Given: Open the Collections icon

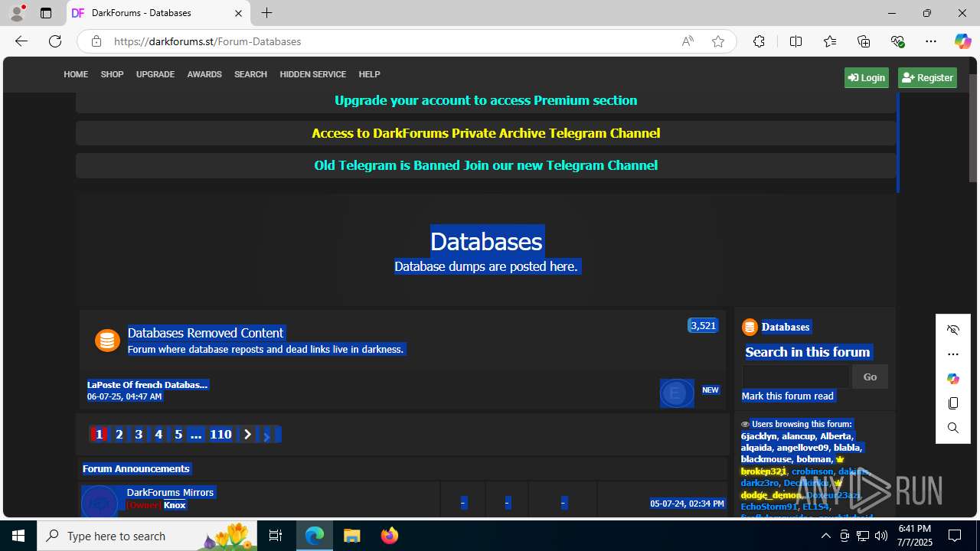Looking at the screenshot, I should 864,41.
